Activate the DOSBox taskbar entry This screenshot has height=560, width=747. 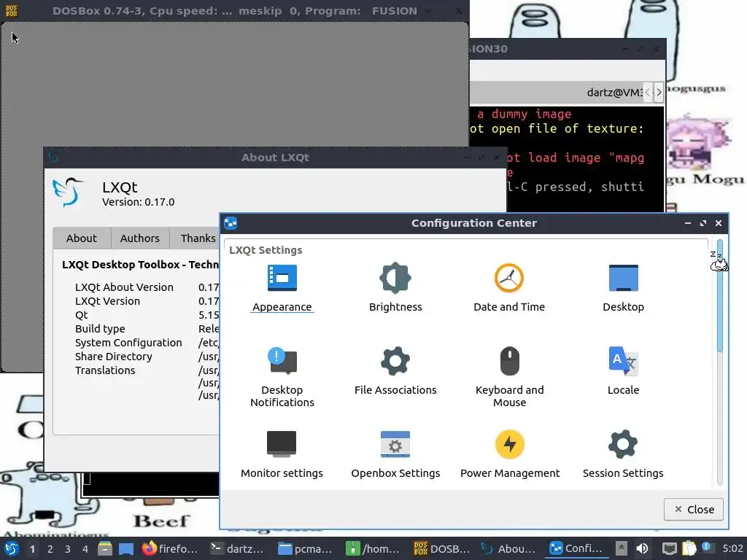(441, 548)
